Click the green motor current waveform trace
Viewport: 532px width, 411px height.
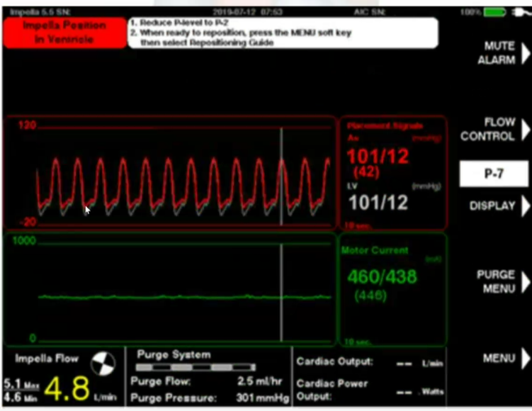[184, 297]
